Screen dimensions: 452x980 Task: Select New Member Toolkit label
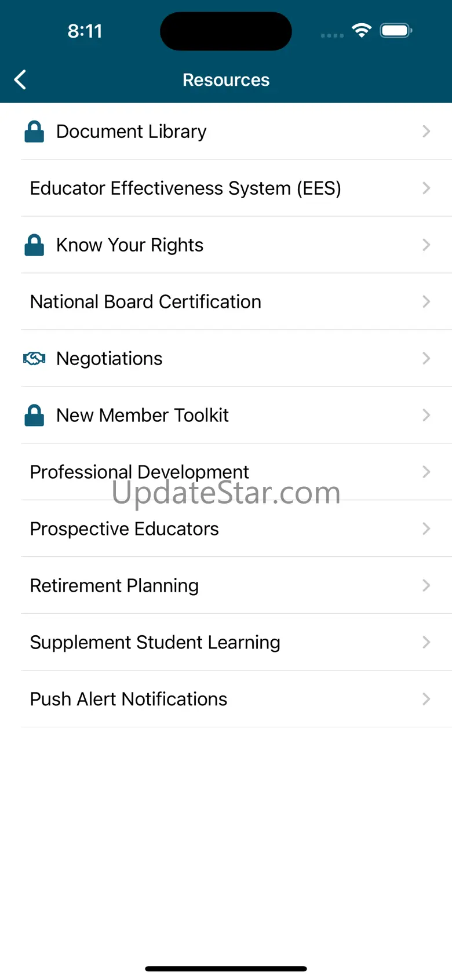(x=143, y=416)
